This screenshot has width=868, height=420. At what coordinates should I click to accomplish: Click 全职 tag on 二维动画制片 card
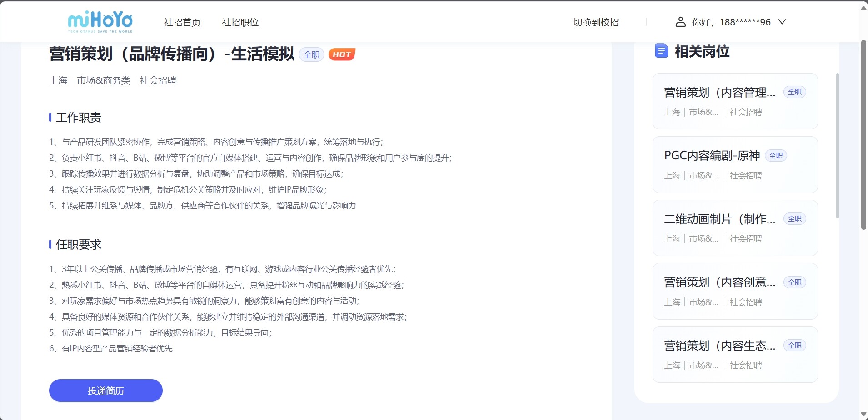point(794,219)
